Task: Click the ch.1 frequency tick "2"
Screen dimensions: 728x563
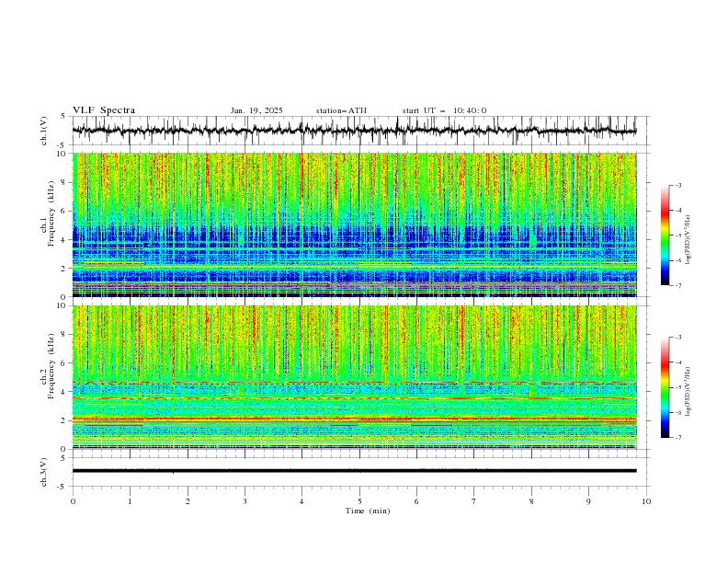Action: tap(64, 269)
